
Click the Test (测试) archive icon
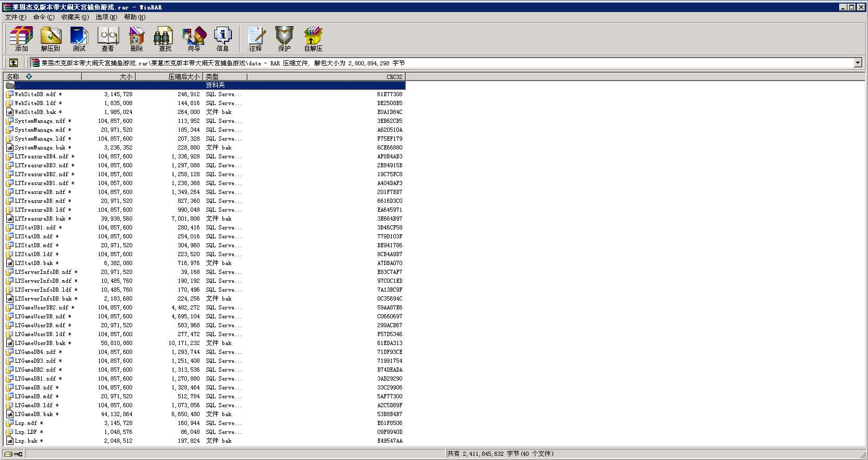pos(79,39)
